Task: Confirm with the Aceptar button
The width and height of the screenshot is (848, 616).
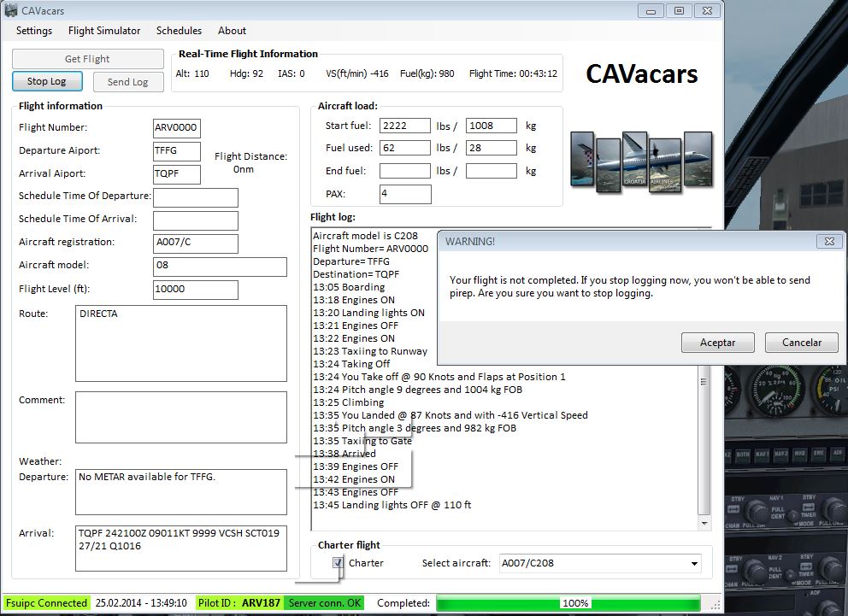Action: (x=718, y=343)
